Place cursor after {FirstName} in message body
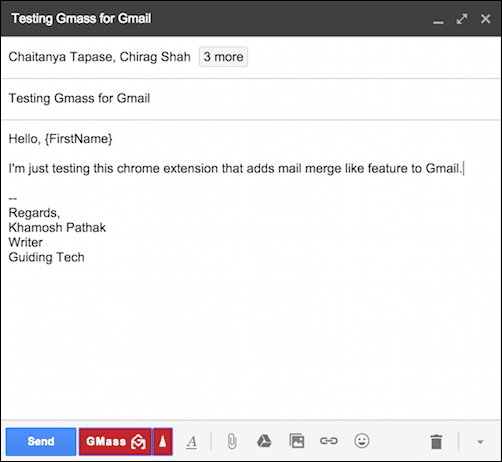This screenshot has width=502, height=462. click(113, 139)
